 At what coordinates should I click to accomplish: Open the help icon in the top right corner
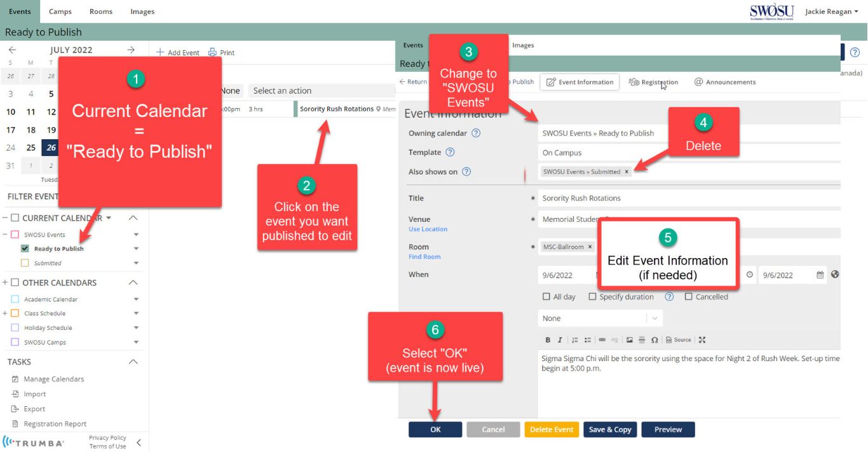click(855, 52)
